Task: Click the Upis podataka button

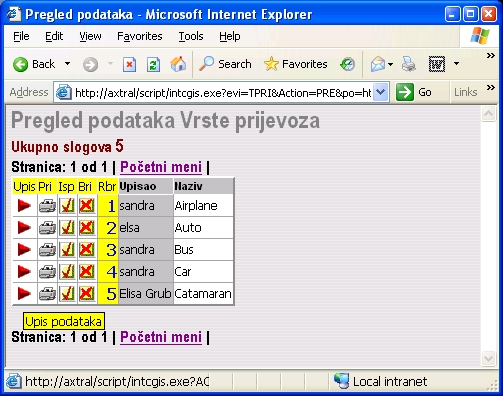Action: click(x=64, y=321)
